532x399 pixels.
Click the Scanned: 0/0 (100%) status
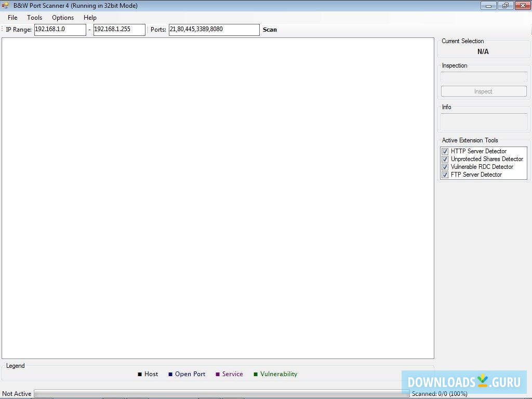click(440, 394)
